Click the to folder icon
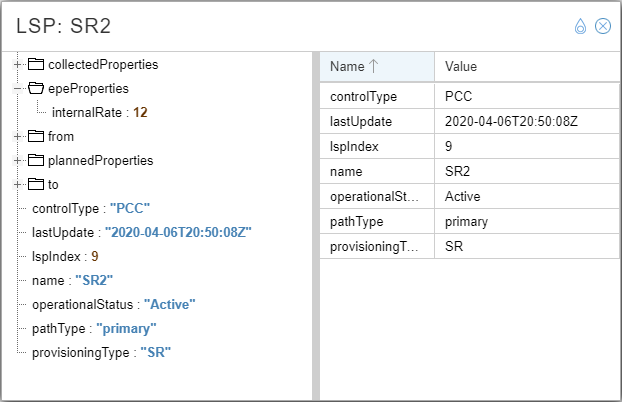 point(36,184)
